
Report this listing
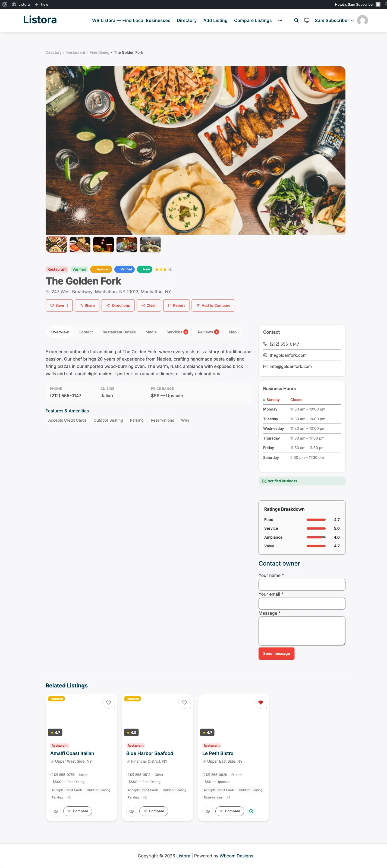pos(176,306)
